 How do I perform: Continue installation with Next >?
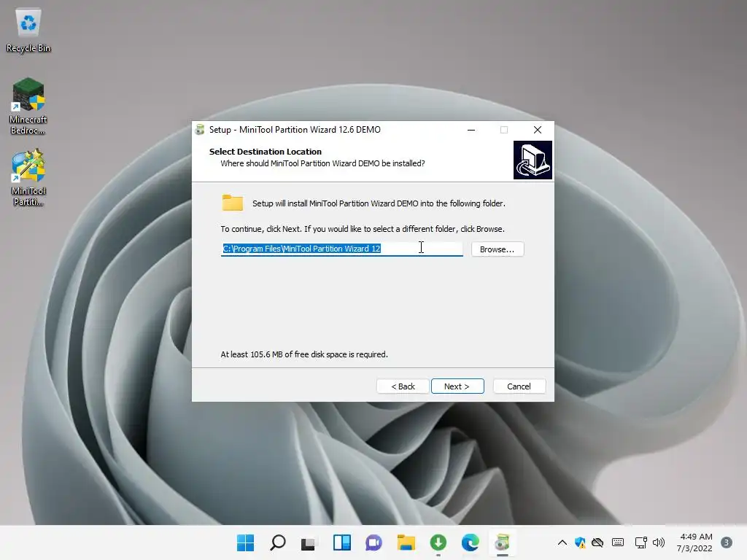point(457,386)
